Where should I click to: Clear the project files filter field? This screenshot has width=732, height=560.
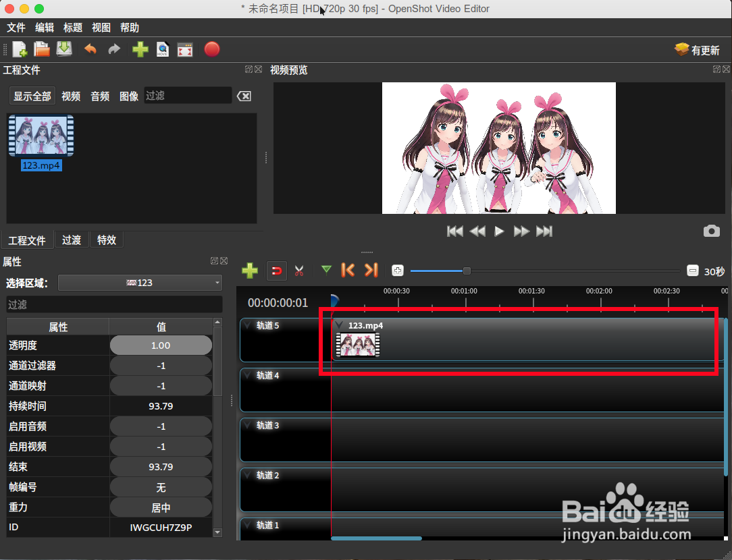pos(244,96)
